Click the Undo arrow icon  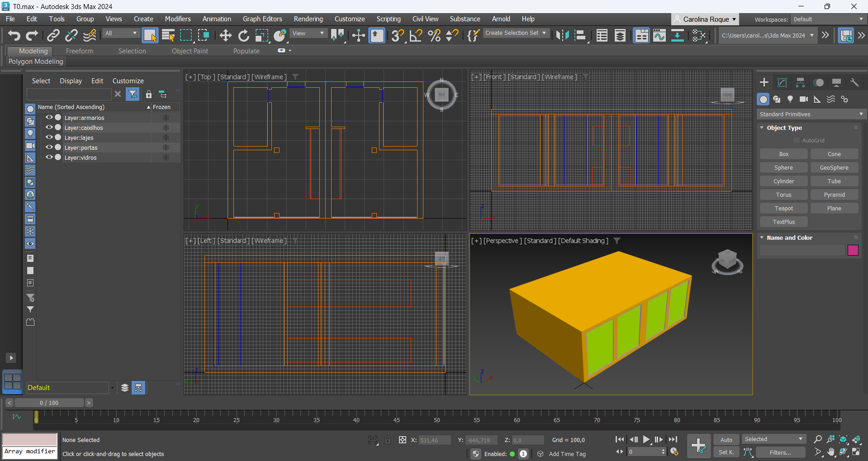tap(14, 35)
